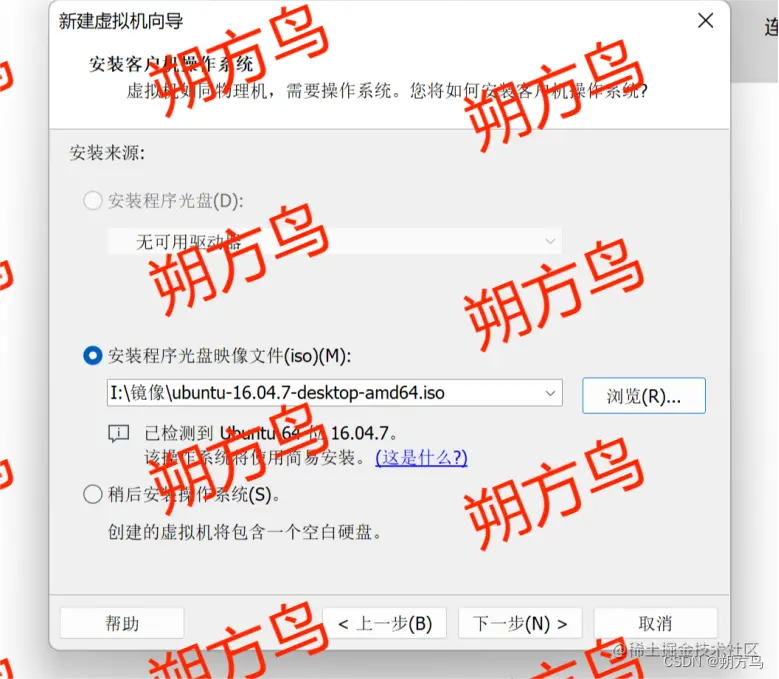Go back with 上一步(B) button
The image size is (779, 679).
coord(385,623)
